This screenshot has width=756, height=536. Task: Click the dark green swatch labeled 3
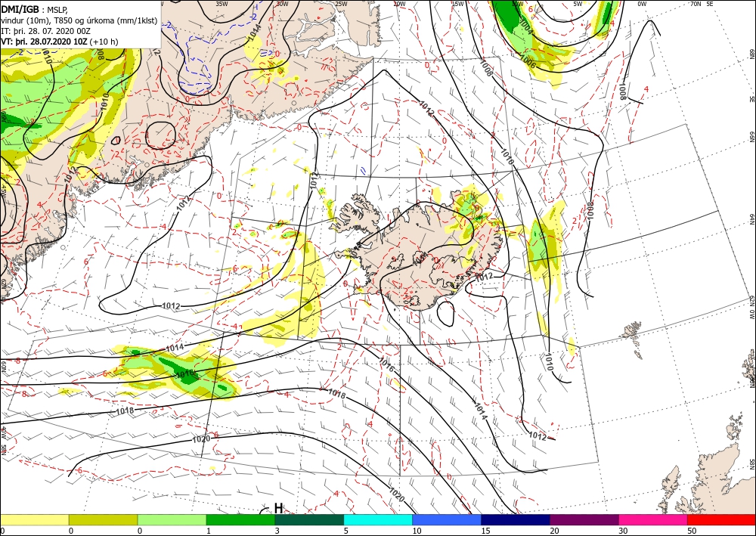[309, 519]
